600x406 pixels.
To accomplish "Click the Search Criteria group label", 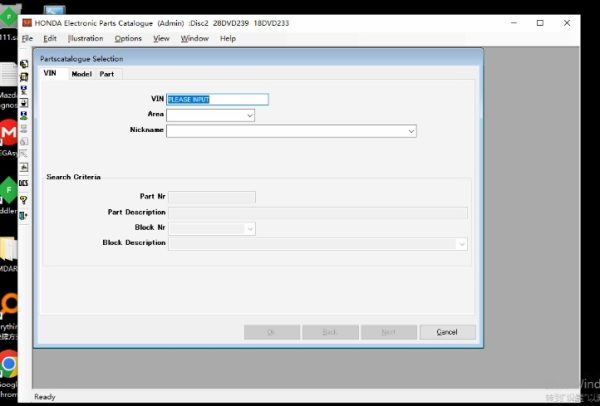I will point(73,177).
